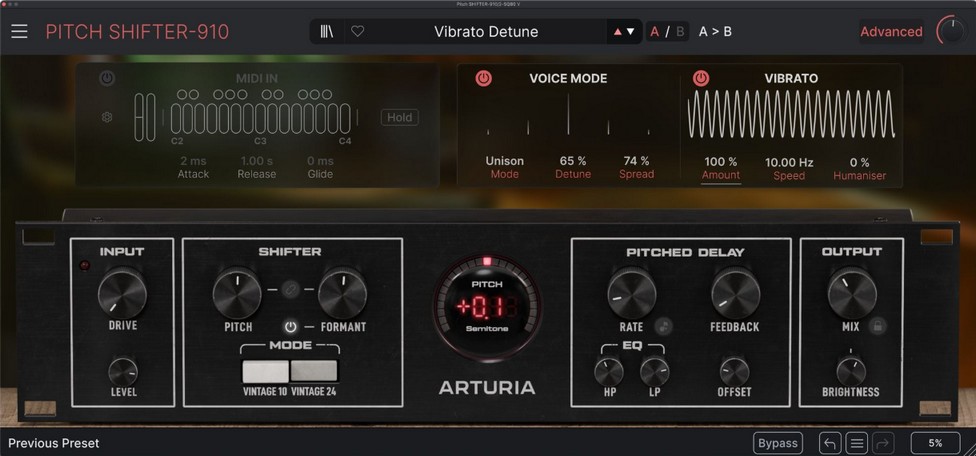
Task: Toggle the Rate sync music-note icon
Action: (664, 326)
